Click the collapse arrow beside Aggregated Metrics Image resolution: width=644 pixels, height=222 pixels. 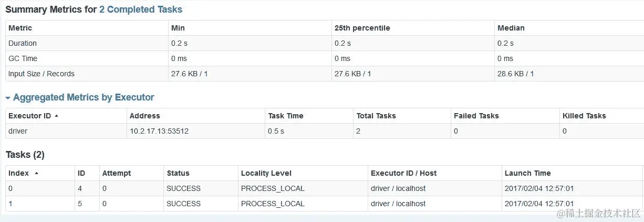[x=8, y=98]
